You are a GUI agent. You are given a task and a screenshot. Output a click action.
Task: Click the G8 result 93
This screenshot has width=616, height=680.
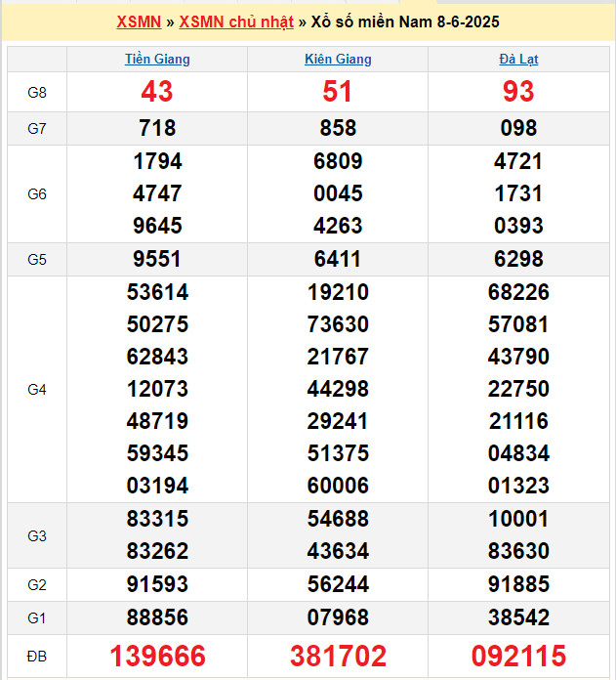coord(518,92)
